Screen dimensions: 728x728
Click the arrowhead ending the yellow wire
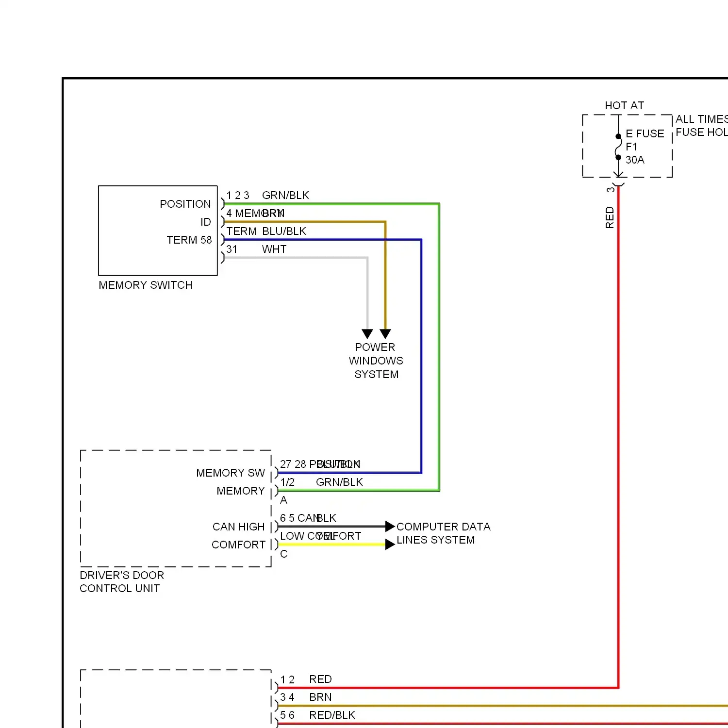[x=390, y=545]
